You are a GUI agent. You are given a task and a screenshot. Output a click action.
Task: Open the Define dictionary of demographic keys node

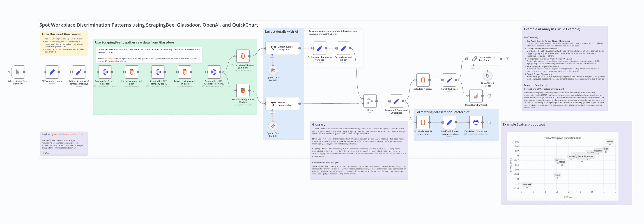tap(78, 72)
